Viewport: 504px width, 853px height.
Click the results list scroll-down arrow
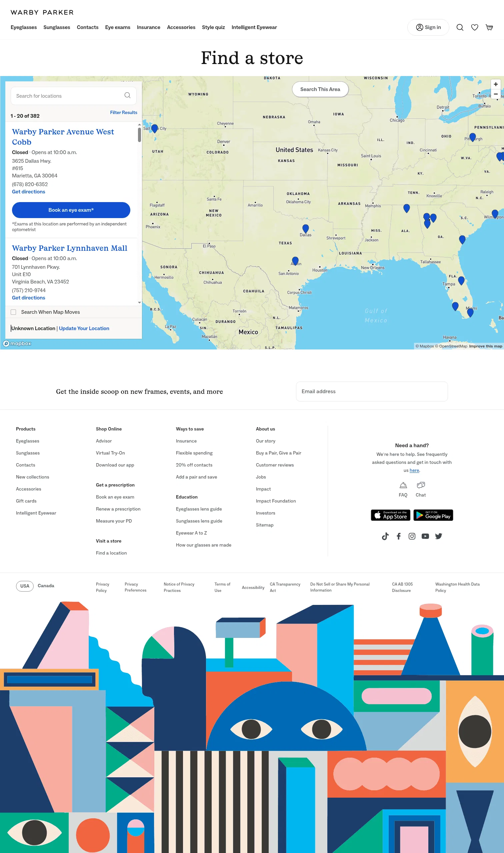point(139,303)
